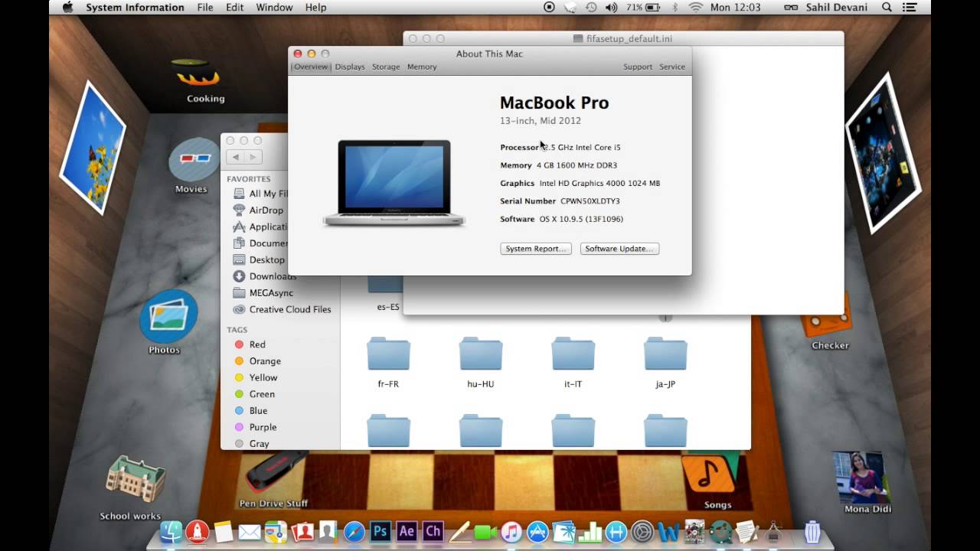Launch Photoshop (Ps) from the Dock

click(381, 532)
